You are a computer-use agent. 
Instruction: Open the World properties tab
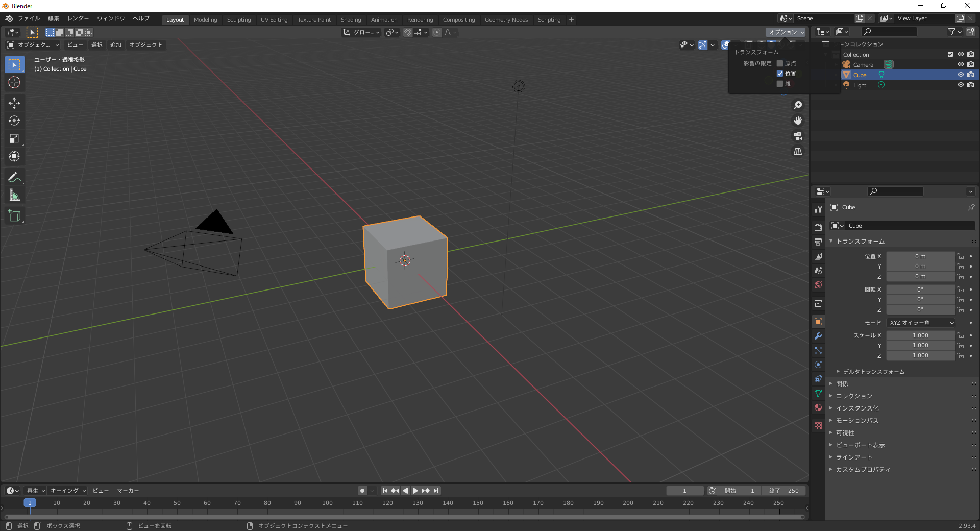pyautogui.click(x=818, y=284)
